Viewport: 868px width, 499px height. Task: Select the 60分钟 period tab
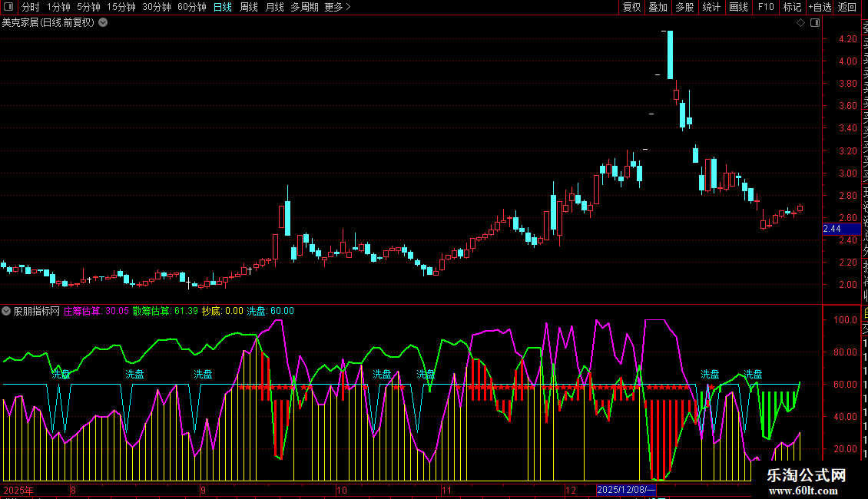click(x=192, y=7)
